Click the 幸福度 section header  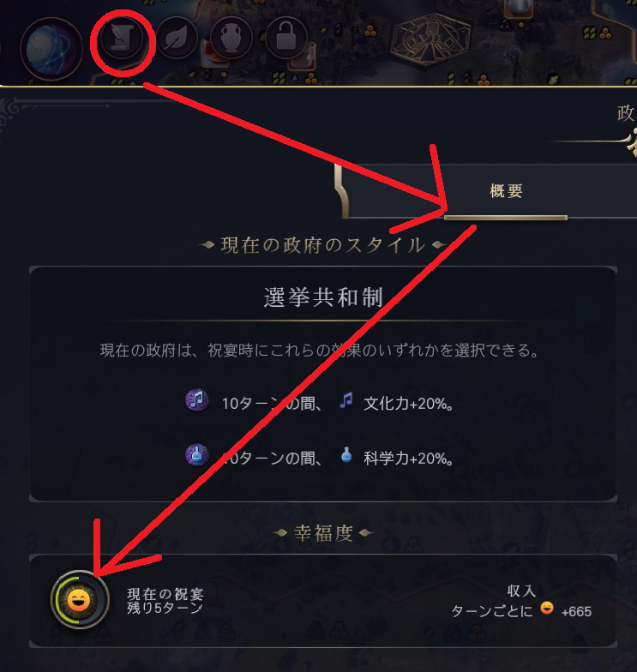click(x=323, y=533)
